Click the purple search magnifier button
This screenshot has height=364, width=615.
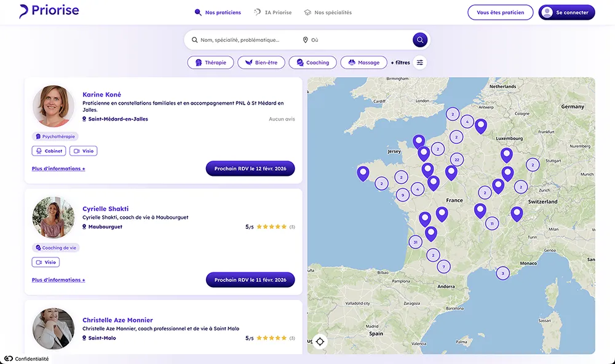coord(419,39)
